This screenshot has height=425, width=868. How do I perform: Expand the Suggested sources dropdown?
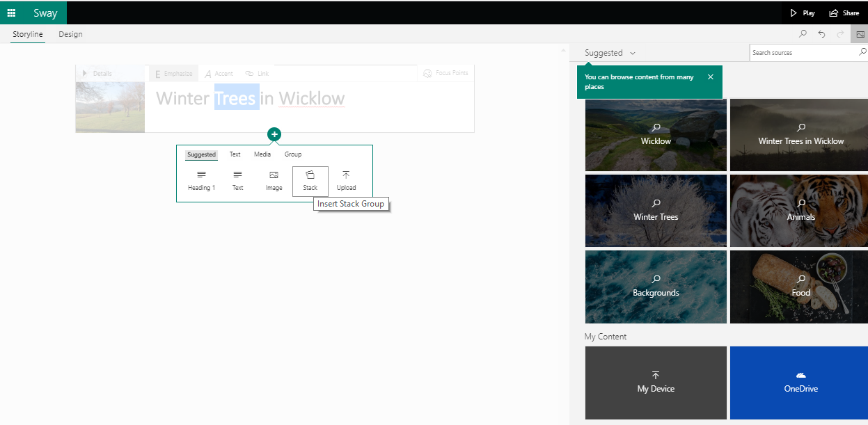(x=610, y=53)
